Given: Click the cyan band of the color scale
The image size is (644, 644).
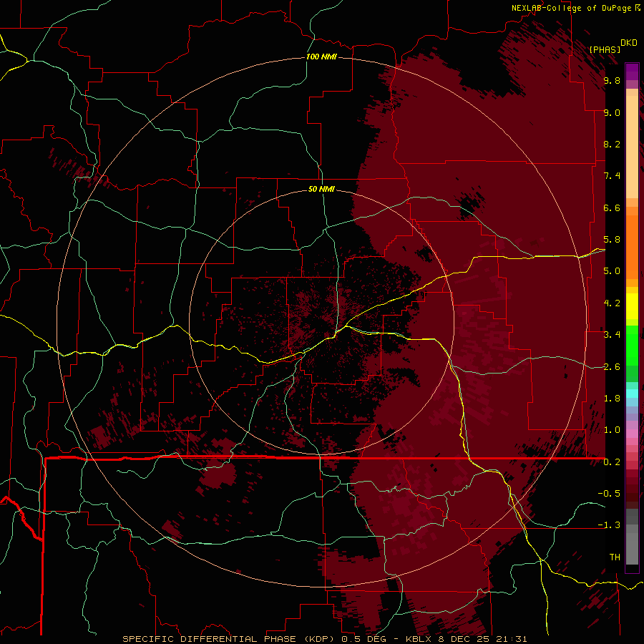Looking at the screenshot, I should [x=632, y=394].
